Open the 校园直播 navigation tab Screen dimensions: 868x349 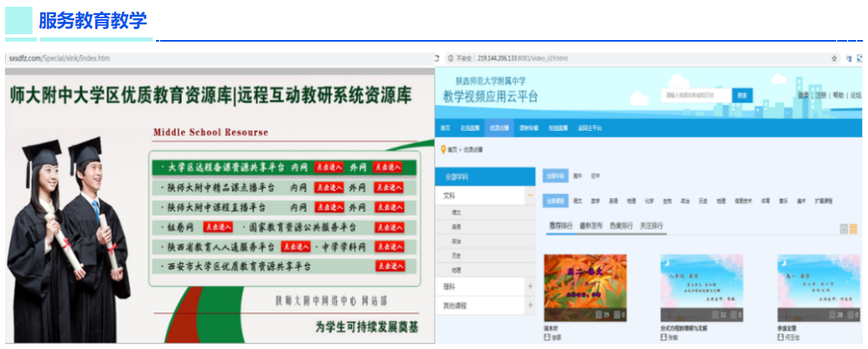[x=558, y=127]
